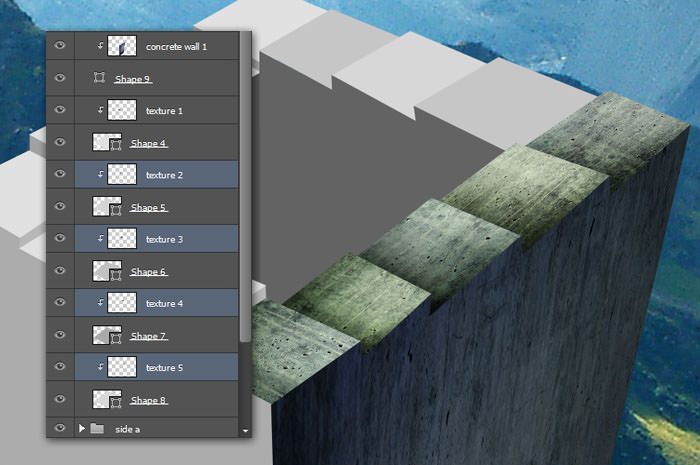Select the texture 5 layer name
Image resolution: width=700 pixels, height=465 pixels.
164,368
